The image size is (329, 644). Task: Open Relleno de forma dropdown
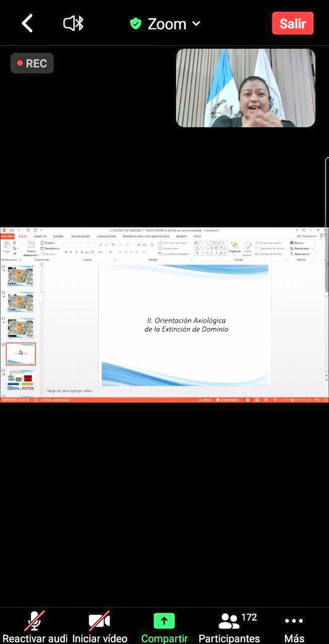(269, 243)
